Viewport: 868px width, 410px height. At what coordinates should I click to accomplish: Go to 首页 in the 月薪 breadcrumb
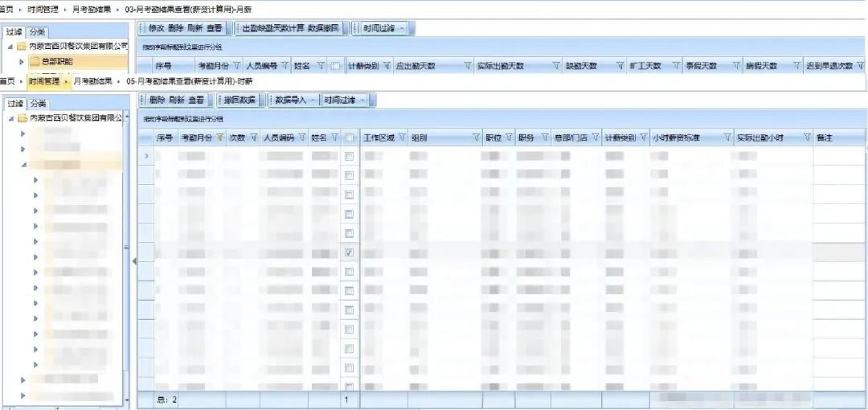pyautogui.click(x=6, y=10)
